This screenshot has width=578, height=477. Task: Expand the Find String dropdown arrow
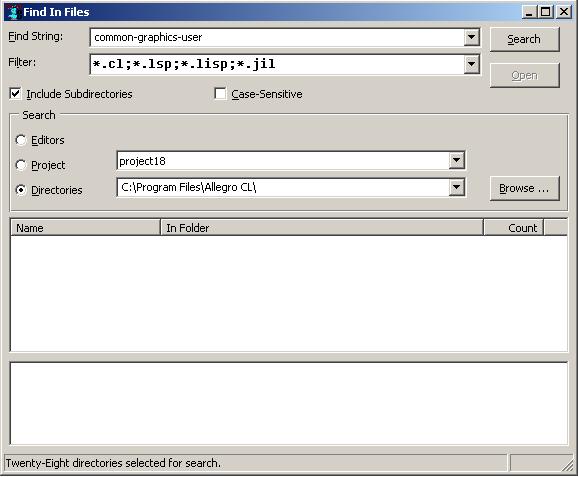pos(471,37)
